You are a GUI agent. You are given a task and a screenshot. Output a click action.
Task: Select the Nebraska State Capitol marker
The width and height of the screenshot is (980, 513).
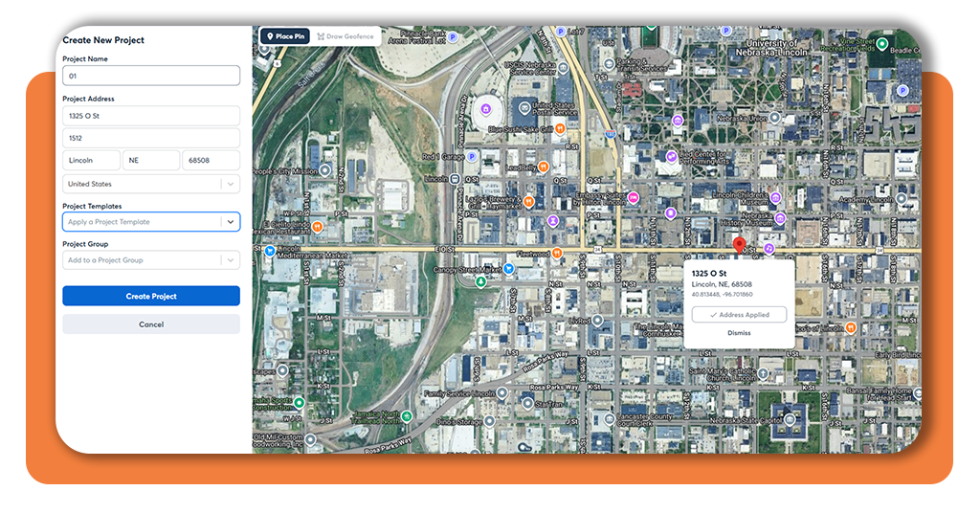click(x=790, y=419)
